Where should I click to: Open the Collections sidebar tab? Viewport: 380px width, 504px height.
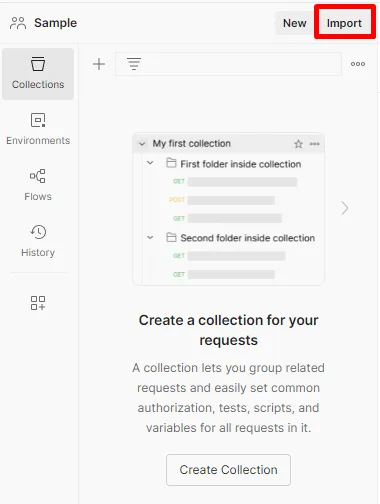38,74
